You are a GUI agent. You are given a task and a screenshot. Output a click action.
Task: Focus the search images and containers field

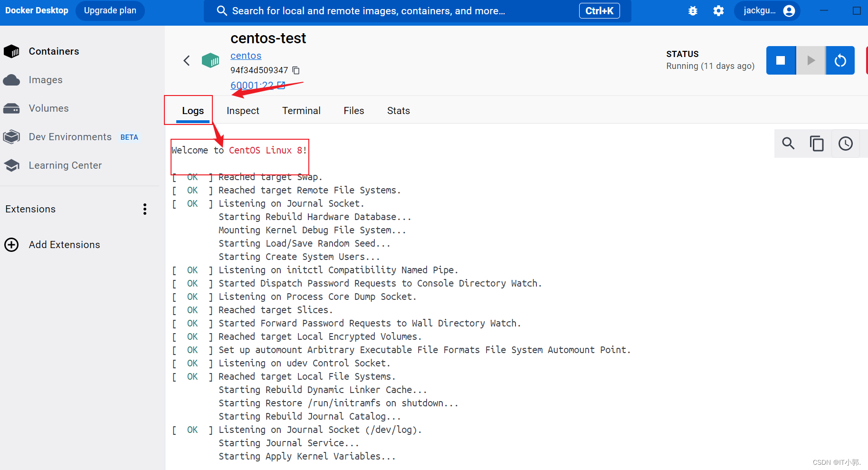pyautogui.click(x=417, y=11)
